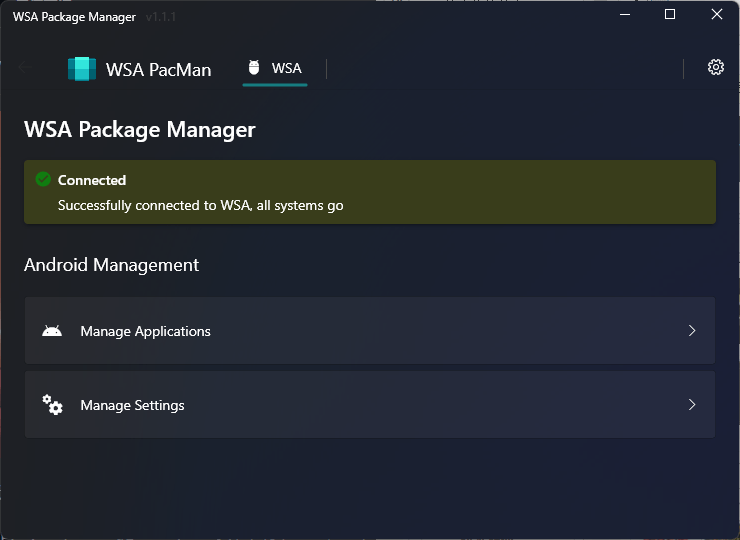Click "Successfully connected to WSA, all systems go"
This screenshot has width=740, height=540.
pyautogui.click(x=201, y=206)
